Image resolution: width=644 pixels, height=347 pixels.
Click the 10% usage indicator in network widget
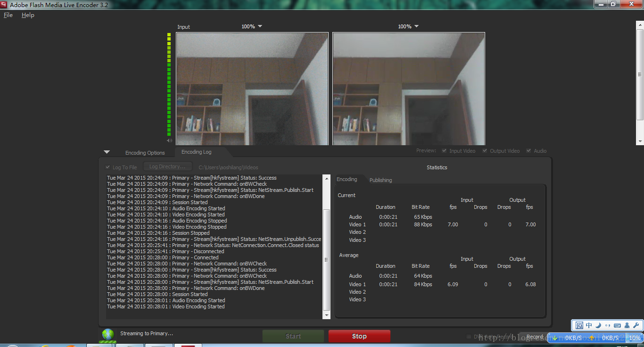click(635, 338)
